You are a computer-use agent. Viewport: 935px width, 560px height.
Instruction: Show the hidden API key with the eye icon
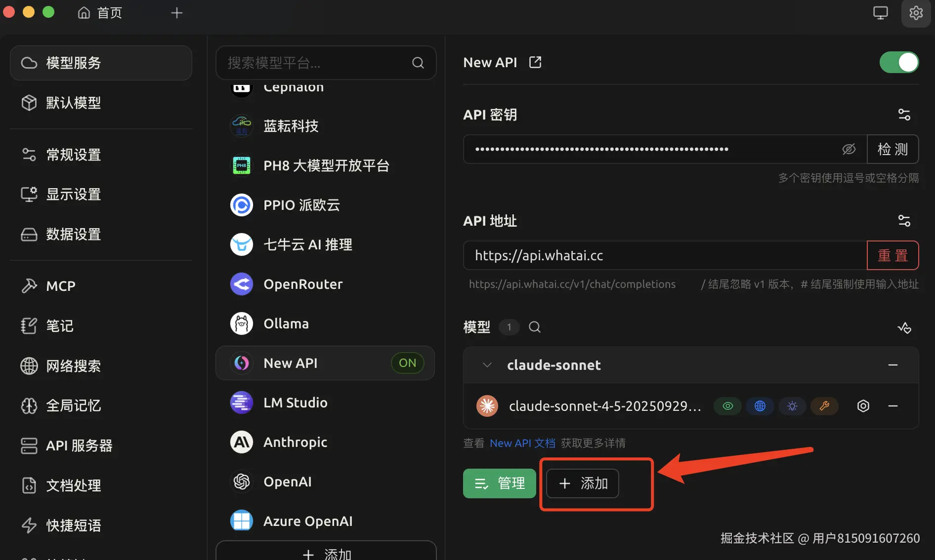click(849, 149)
